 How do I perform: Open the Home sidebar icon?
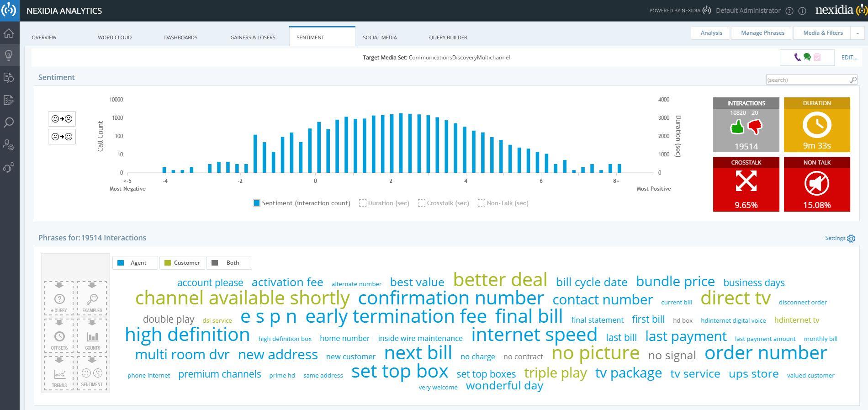pyautogui.click(x=9, y=33)
